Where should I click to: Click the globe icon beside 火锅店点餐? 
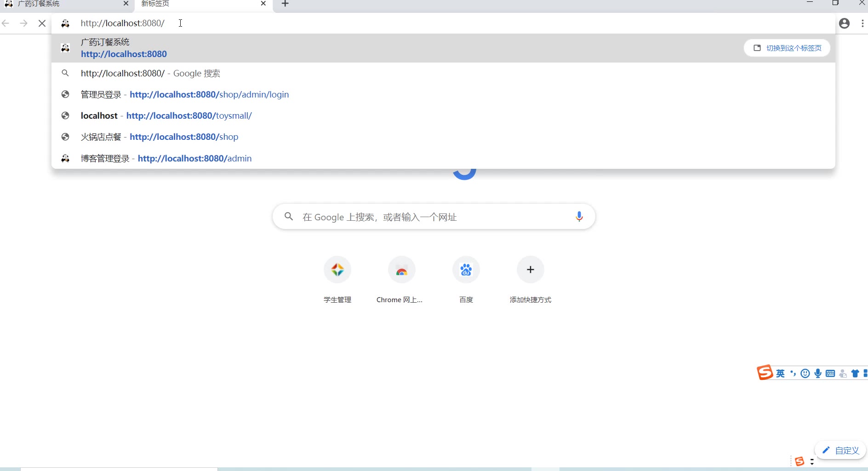pos(65,137)
